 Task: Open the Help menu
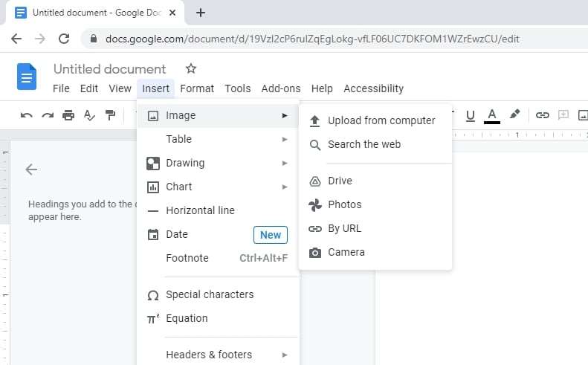(322, 88)
